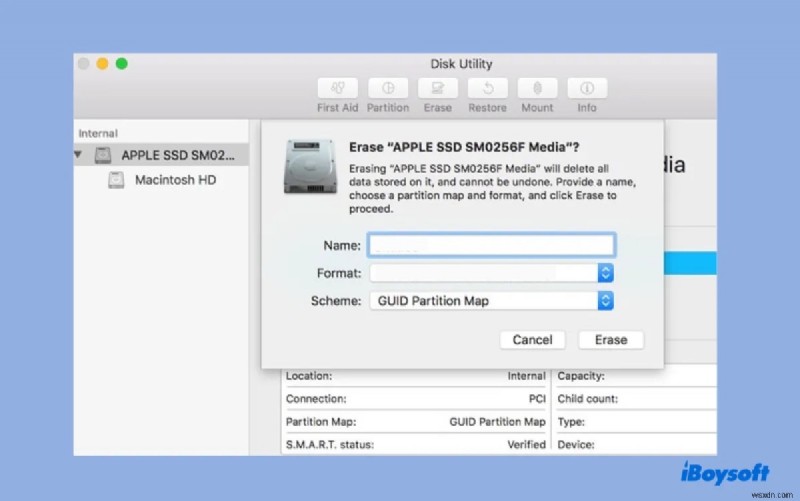This screenshot has width=800, height=501.
Task: Open the Format dropdown menu
Action: pos(491,273)
